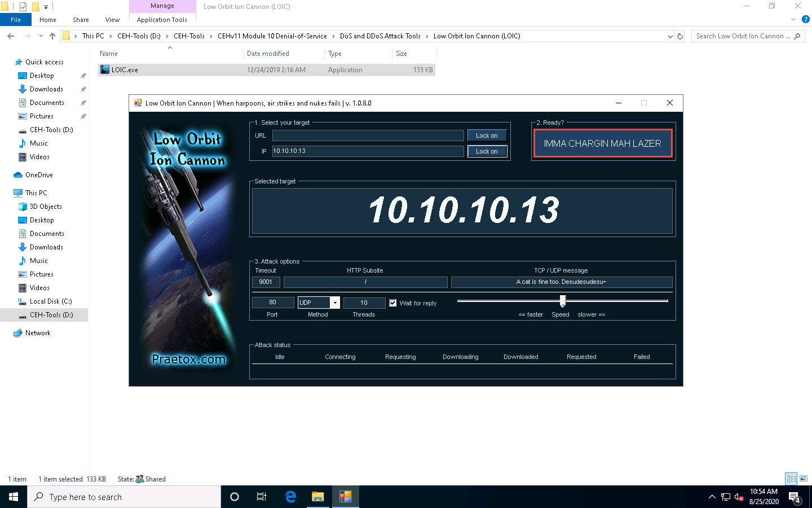This screenshot has height=508, width=812.
Task: Select OneDrive in navigation pane
Action: point(39,175)
